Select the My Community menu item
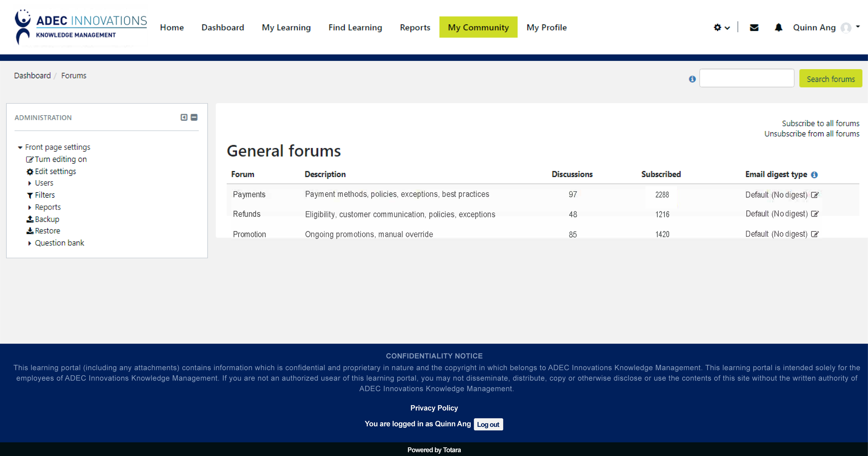868x456 pixels. tap(478, 27)
